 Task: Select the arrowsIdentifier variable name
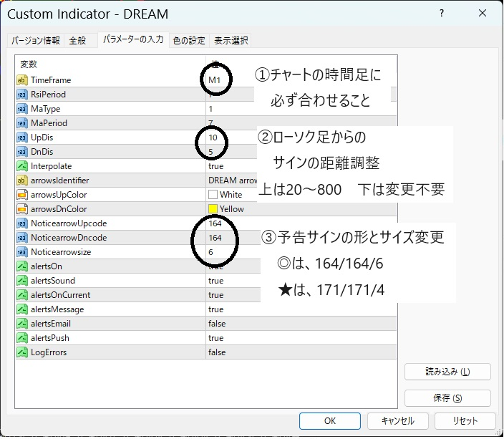(x=60, y=180)
